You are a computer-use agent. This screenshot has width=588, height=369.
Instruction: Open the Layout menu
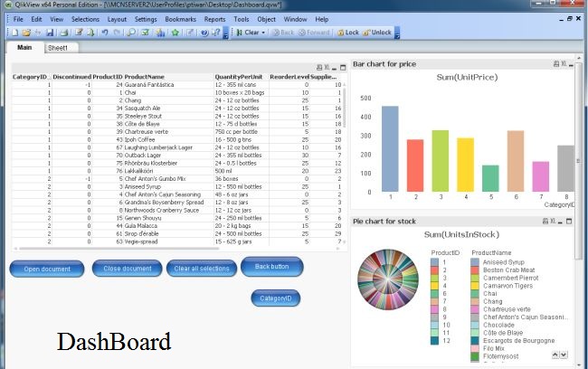pos(117,19)
